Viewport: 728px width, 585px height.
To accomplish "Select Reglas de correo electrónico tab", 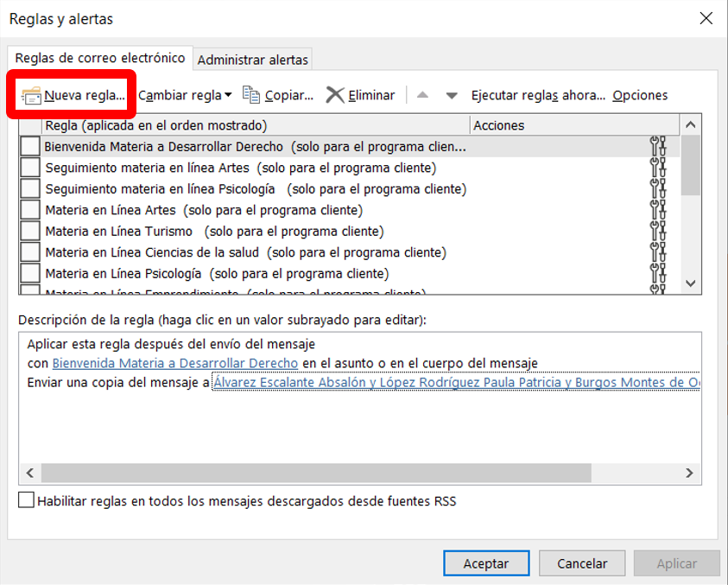I will (x=100, y=58).
